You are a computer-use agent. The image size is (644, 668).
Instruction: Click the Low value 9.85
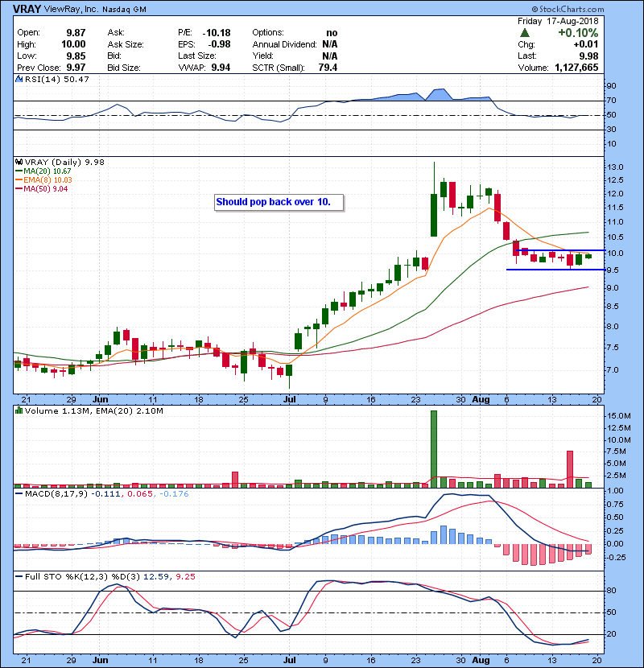click(x=76, y=56)
